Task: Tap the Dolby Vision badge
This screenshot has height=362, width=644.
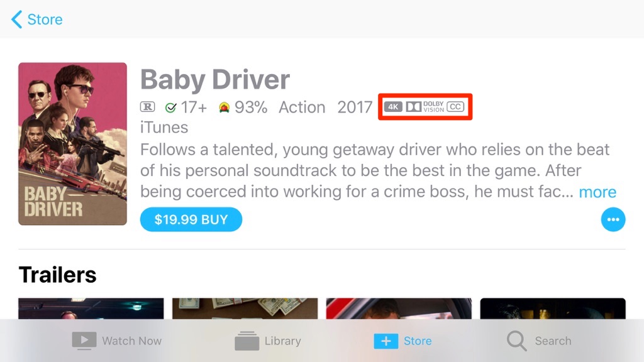Action: click(x=425, y=107)
